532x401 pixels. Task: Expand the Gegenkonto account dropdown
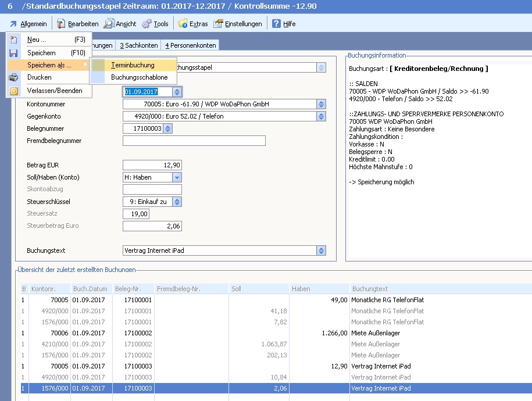(x=320, y=116)
